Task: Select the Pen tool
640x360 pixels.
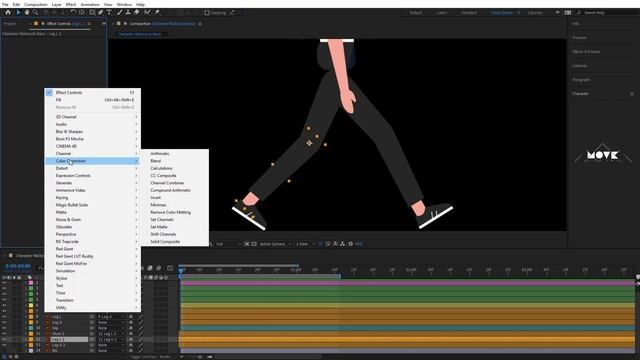Action: pyautogui.click(x=101, y=13)
